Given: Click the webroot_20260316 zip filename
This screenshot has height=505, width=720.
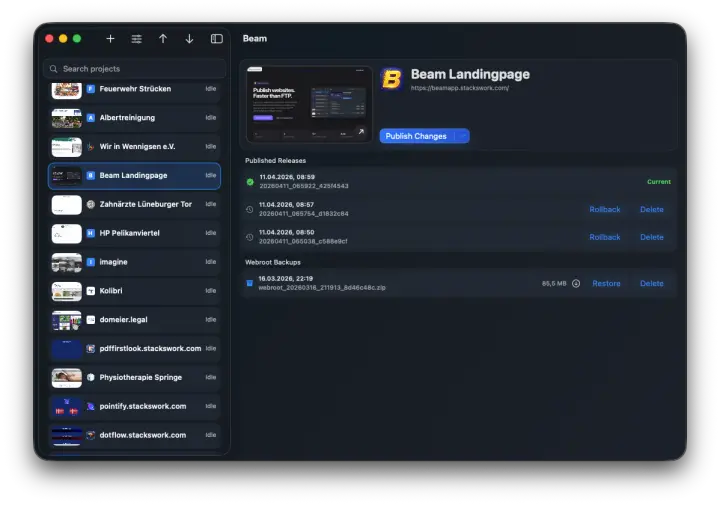Looking at the screenshot, I should click(x=322, y=288).
